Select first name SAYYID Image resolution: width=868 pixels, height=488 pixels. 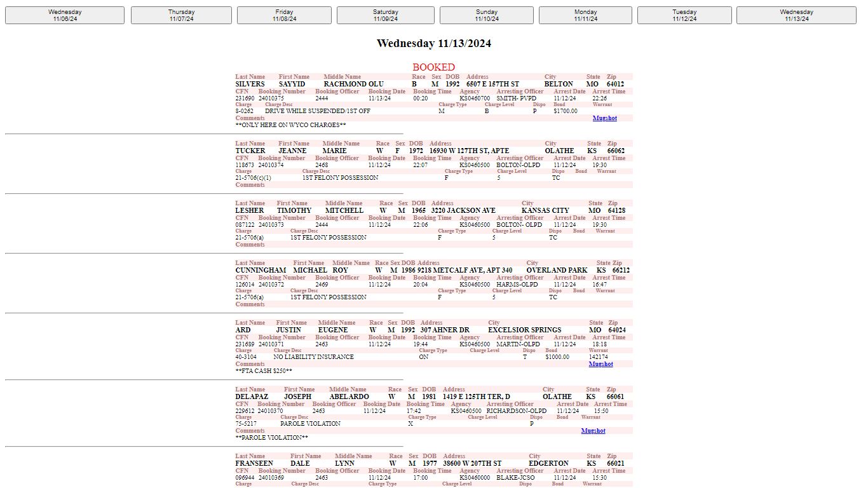pos(292,84)
